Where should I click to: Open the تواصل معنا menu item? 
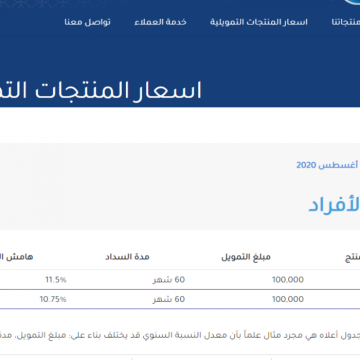pos(87,22)
